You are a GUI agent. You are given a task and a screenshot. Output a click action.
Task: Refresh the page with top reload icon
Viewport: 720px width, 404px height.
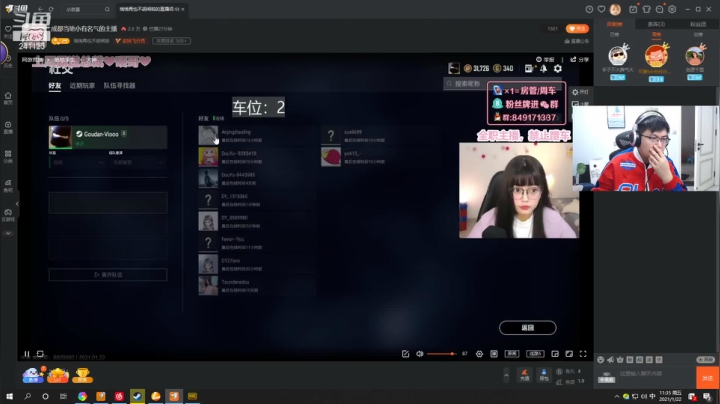click(x=51, y=9)
